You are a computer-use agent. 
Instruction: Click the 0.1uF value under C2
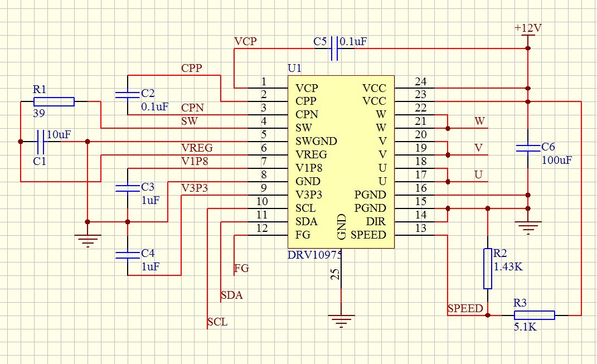click(154, 106)
